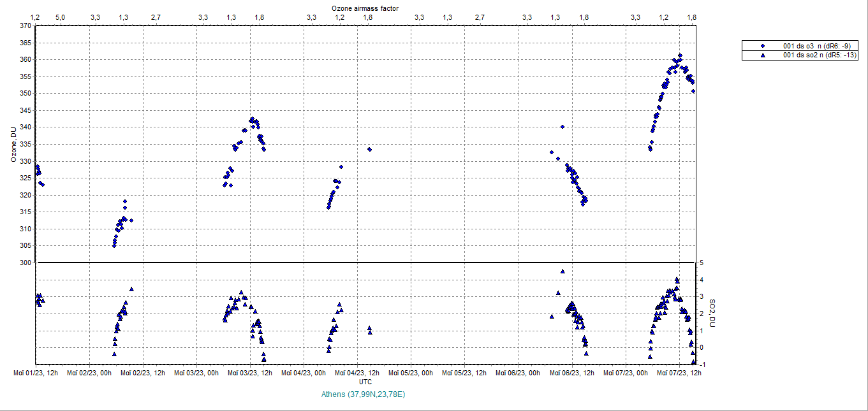This screenshot has width=868, height=411.
Task: Click the ozone outlier at 340 DU on May 6
Action: tap(563, 127)
